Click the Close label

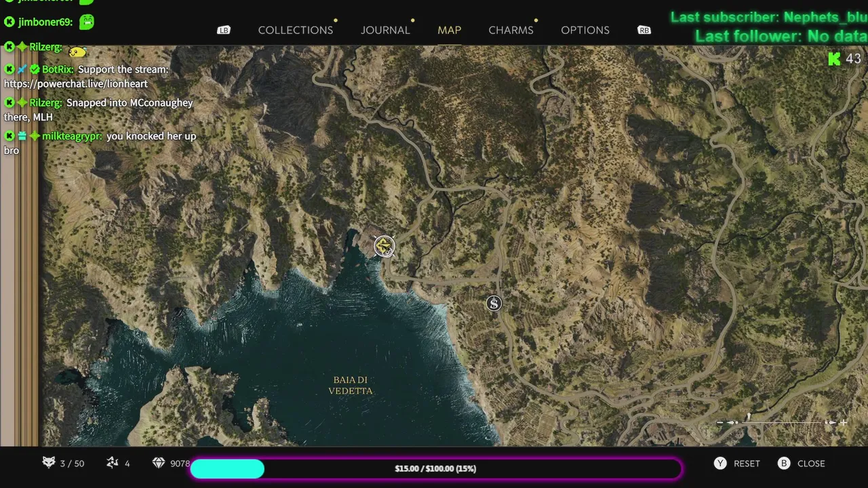click(x=811, y=464)
